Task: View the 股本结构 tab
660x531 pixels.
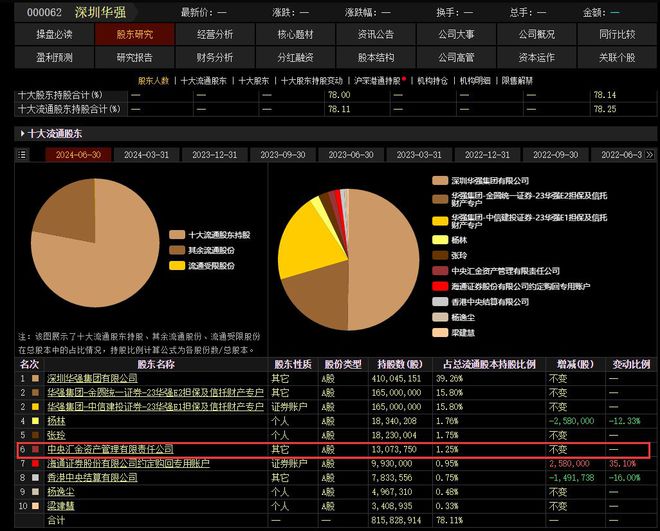Action: pyautogui.click(x=376, y=57)
